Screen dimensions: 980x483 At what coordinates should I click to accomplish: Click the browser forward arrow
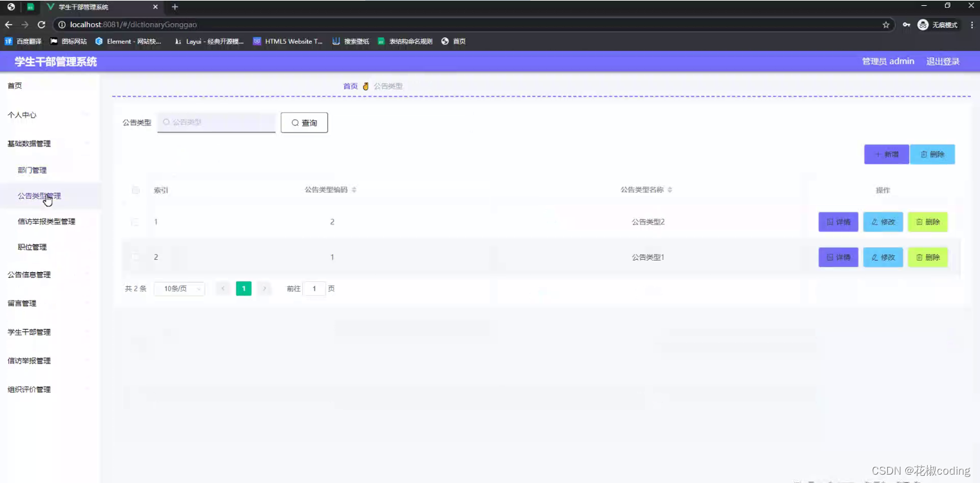pos(24,25)
